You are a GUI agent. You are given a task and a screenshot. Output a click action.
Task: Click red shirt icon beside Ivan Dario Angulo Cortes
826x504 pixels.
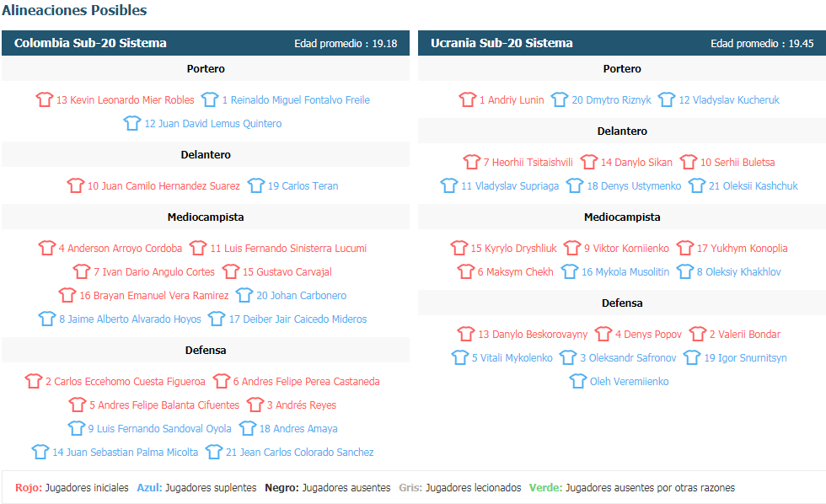click(82, 271)
